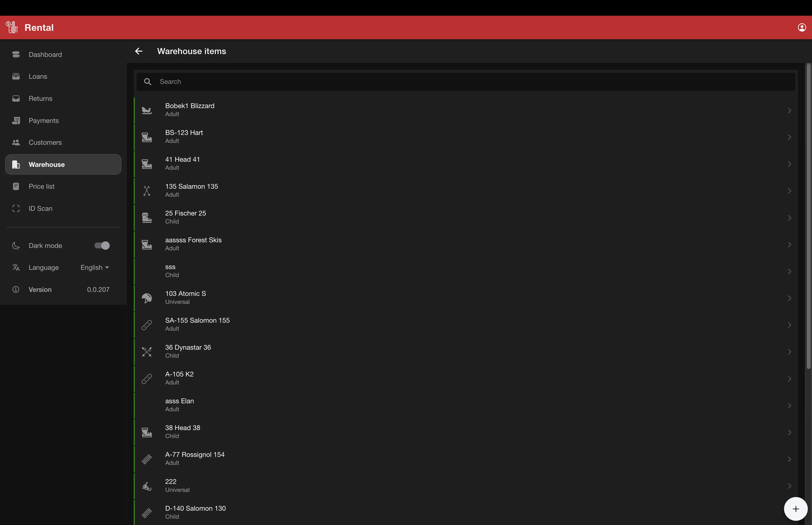Click the Dashboard signpost icon

[16, 55]
